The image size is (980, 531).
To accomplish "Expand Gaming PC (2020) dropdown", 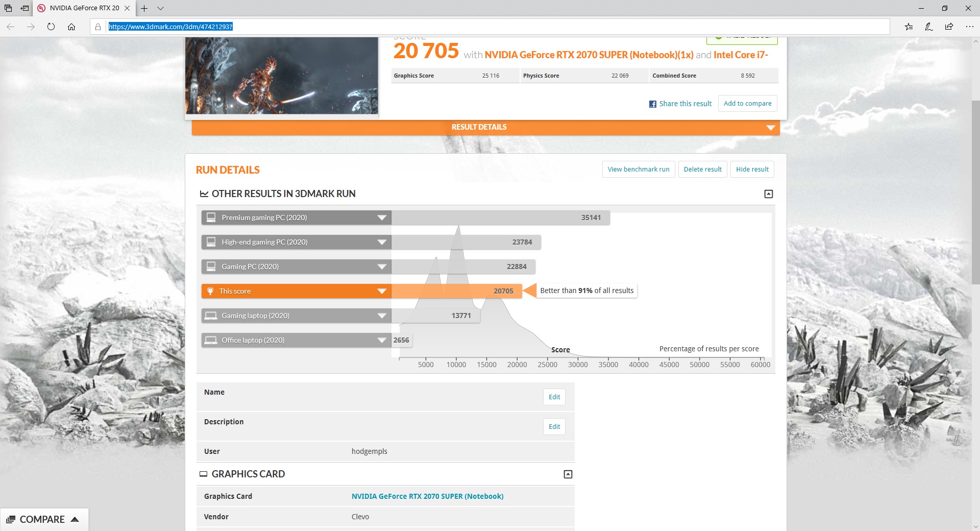I will point(382,267).
